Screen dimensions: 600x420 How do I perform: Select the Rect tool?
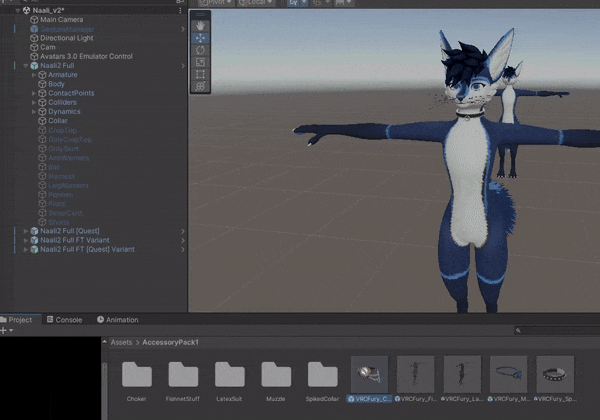pyautogui.click(x=200, y=74)
